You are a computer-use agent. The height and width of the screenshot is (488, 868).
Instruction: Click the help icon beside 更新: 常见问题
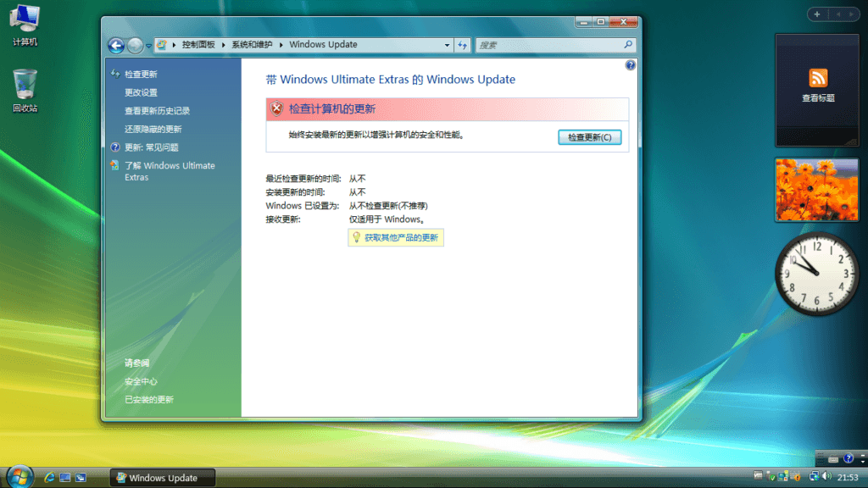(115, 147)
